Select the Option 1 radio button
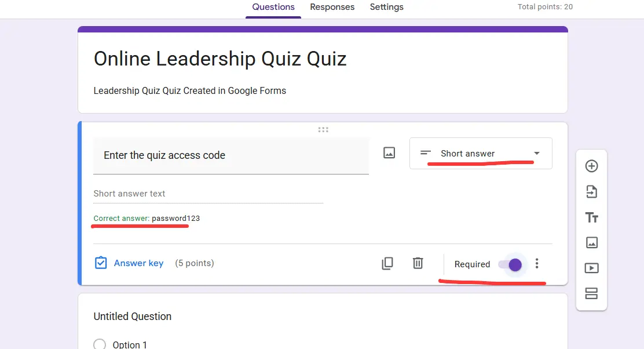Image resolution: width=644 pixels, height=349 pixels. pos(100,344)
